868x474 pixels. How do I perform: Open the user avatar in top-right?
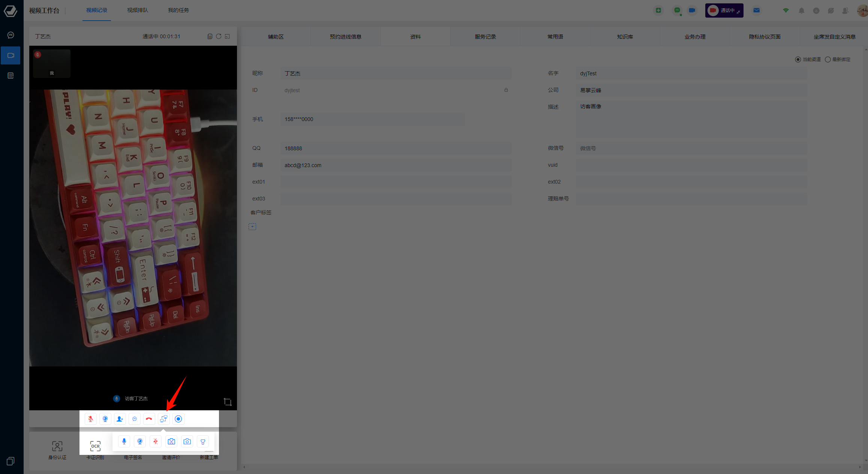click(x=862, y=10)
